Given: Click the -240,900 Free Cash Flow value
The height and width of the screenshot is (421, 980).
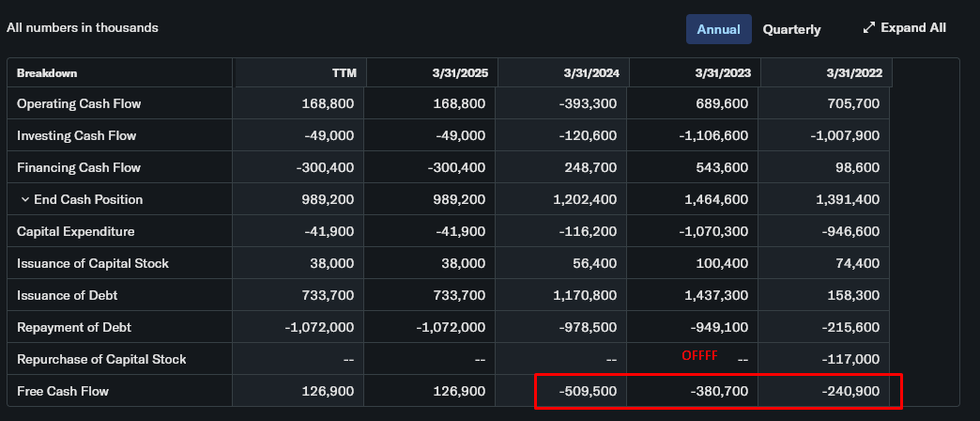Looking at the screenshot, I should click(x=850, y=391).
